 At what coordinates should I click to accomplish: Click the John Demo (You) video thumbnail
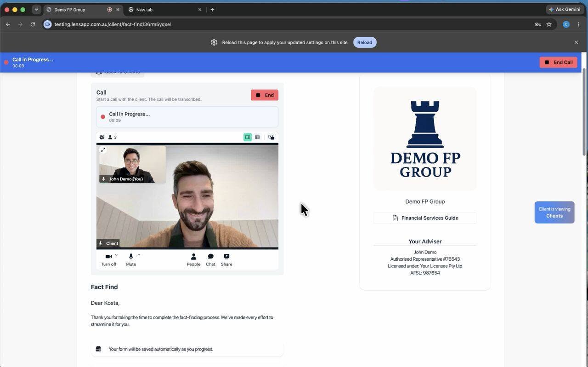132,164
